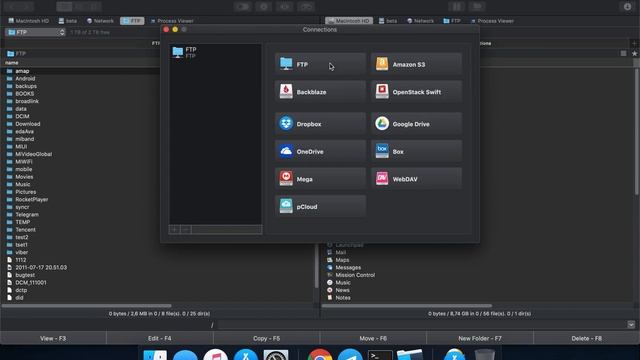Remove connection with minus button

185,230
